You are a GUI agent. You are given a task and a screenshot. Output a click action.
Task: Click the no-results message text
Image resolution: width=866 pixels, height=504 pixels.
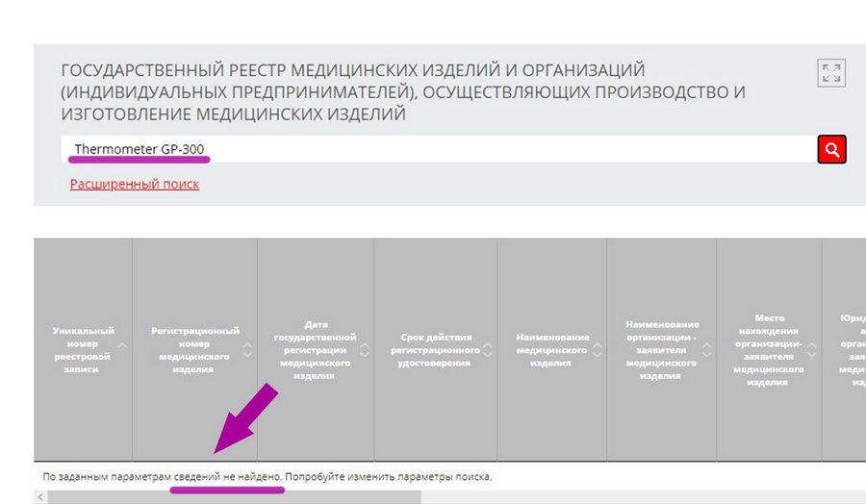267,476
